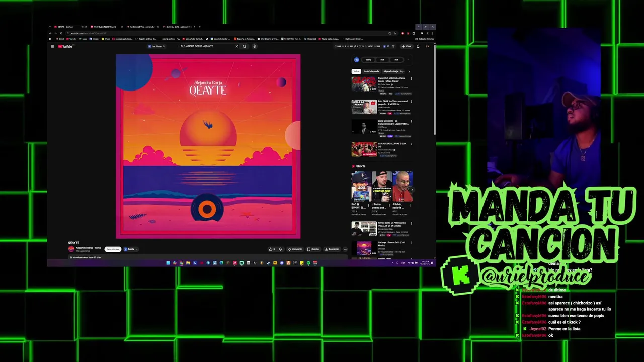Open LA CASA DE ALOFOKE 2 live video
The height and width of the screenshot is (362, 644).
[364, 149]
